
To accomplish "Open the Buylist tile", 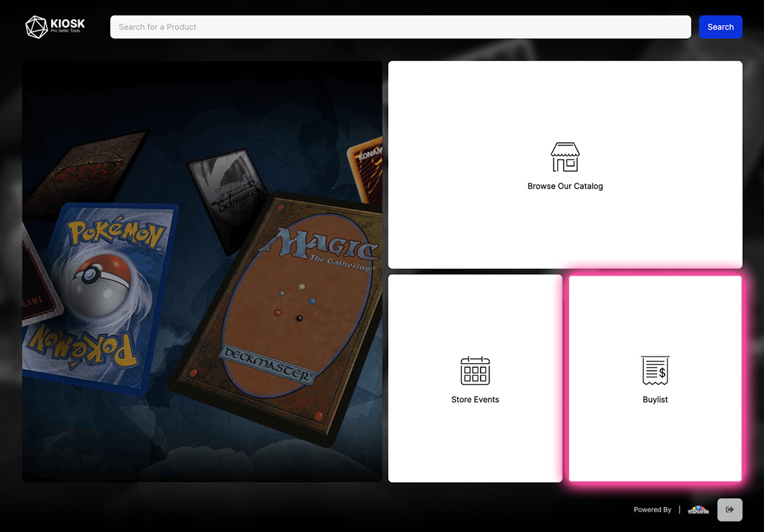I will 655,378.
